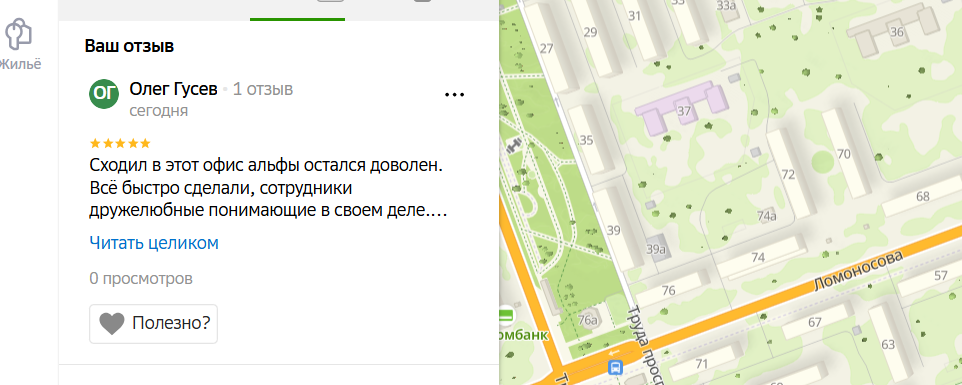
Task: Click the heart icon in the Полезно button
Action: [112, 323]
